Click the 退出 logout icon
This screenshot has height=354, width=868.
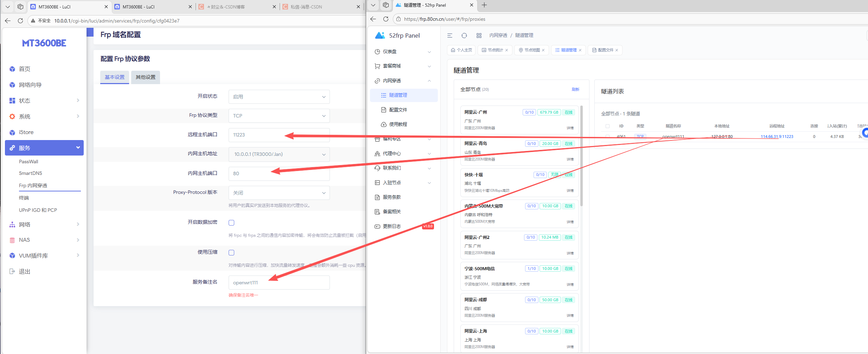point(12,271)
